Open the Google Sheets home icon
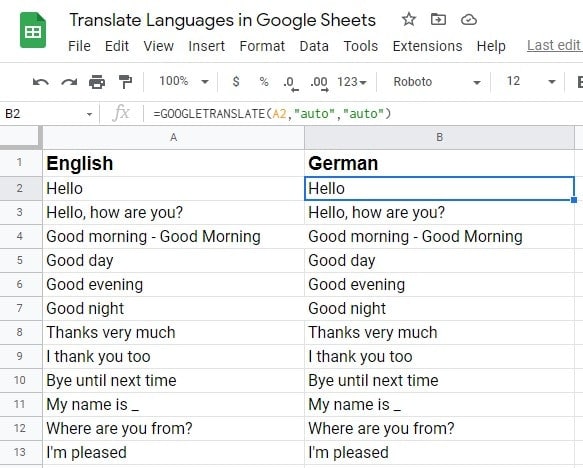The height and width of the screenshot is (468, 583). coord(33,30)
